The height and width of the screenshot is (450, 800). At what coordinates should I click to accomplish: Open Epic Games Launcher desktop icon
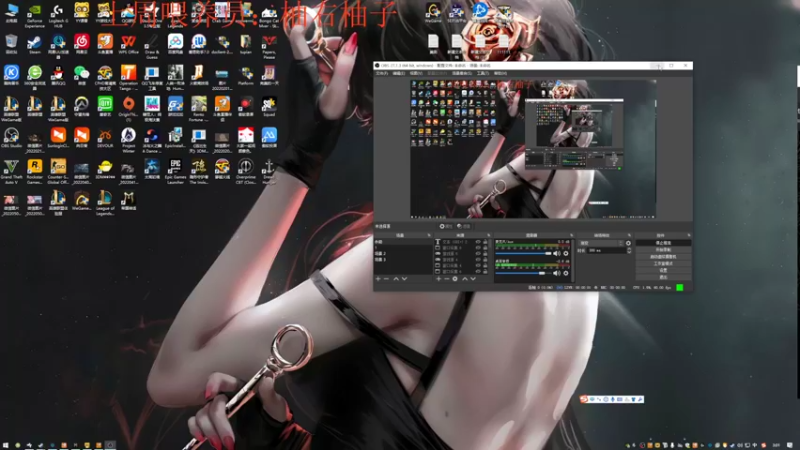pyautogui.click(x=176, y=172)
